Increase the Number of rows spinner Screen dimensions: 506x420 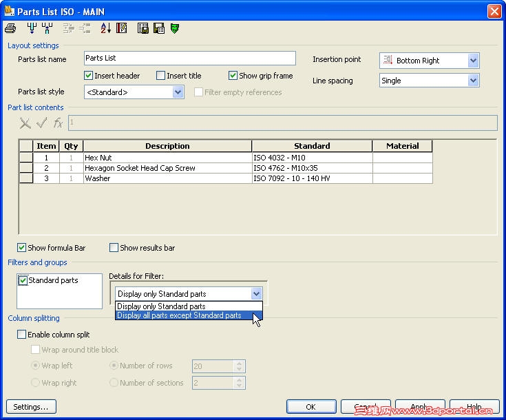tap(239, 363)
